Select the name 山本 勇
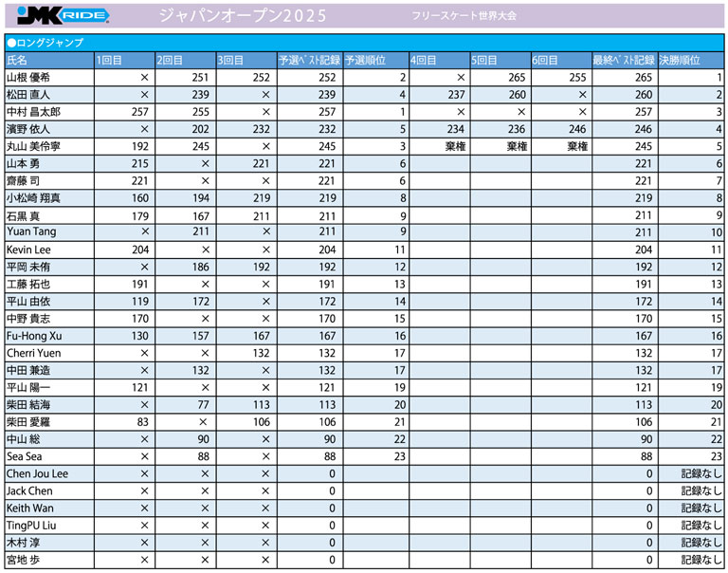The image size is (728, 573). 23,163
